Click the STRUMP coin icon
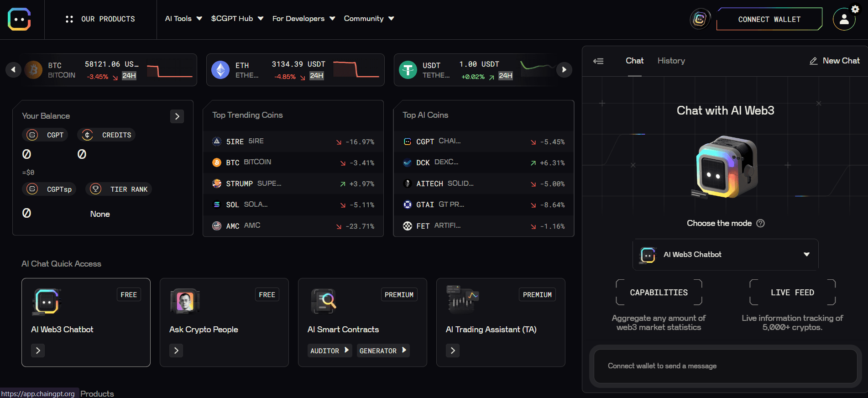This screenshot has width=868, height=398. (x=217, y=183)
